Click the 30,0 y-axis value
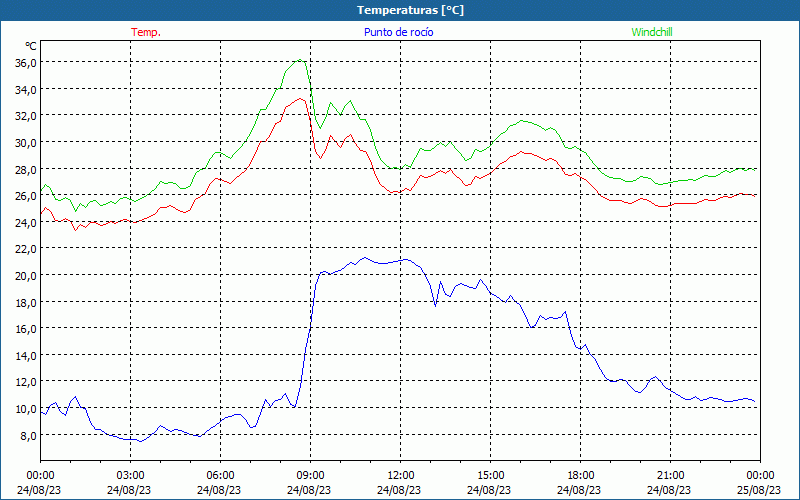This screenshot has height=500, width=800. (26, 142)
